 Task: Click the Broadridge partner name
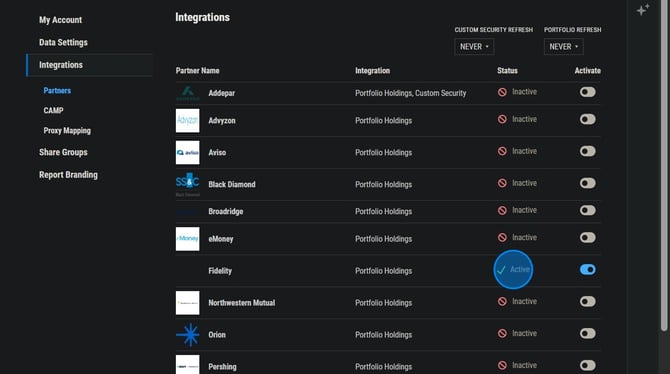coord(226,212)
